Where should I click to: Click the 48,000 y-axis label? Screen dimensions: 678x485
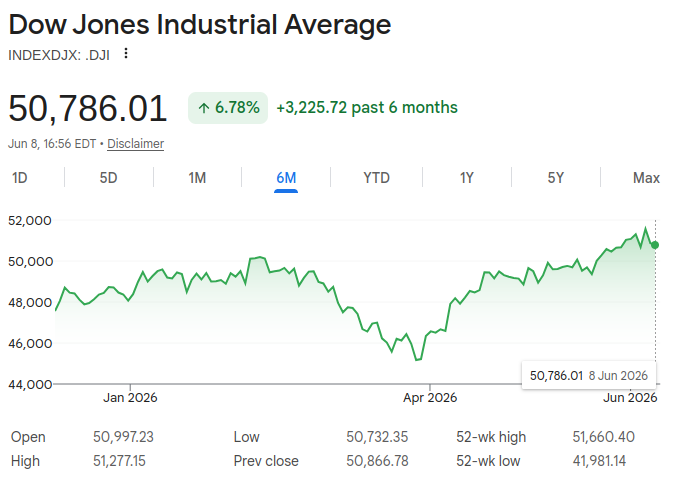click(x=30, y=303)
